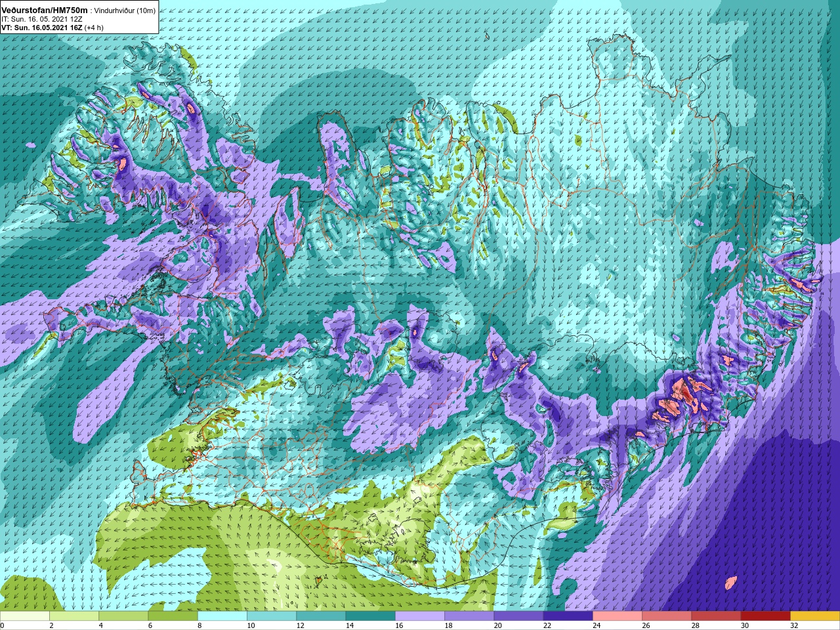Click the legend swatch between 16 and 18
The height and width of the screenshot is (630, 840).
coord(420,616)
